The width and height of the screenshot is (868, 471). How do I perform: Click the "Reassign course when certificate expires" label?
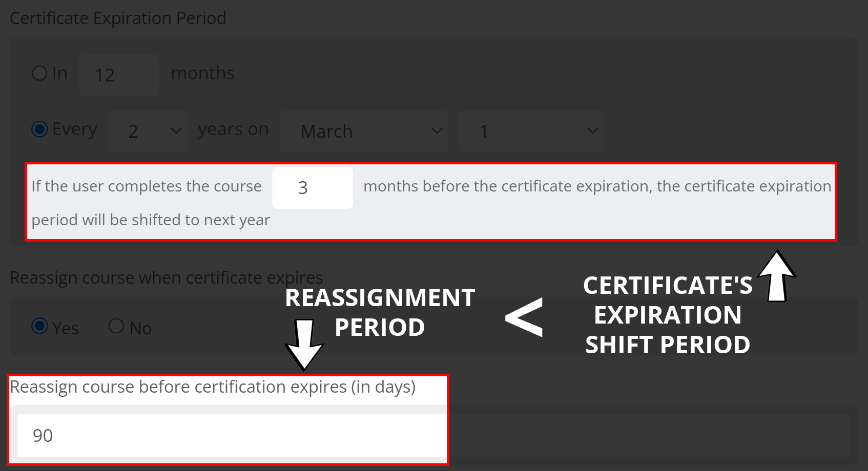coord(167,277)
